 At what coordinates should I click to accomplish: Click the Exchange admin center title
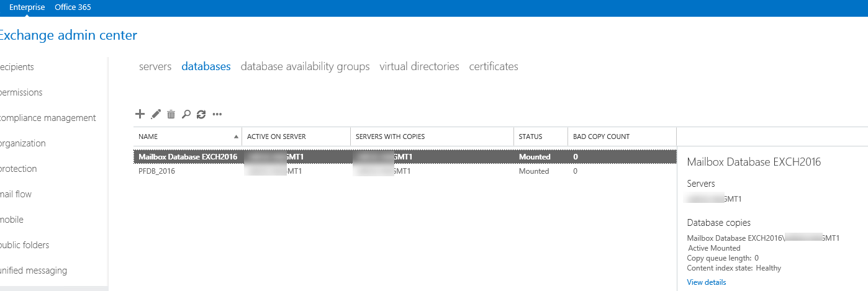[x=67, y=35]
